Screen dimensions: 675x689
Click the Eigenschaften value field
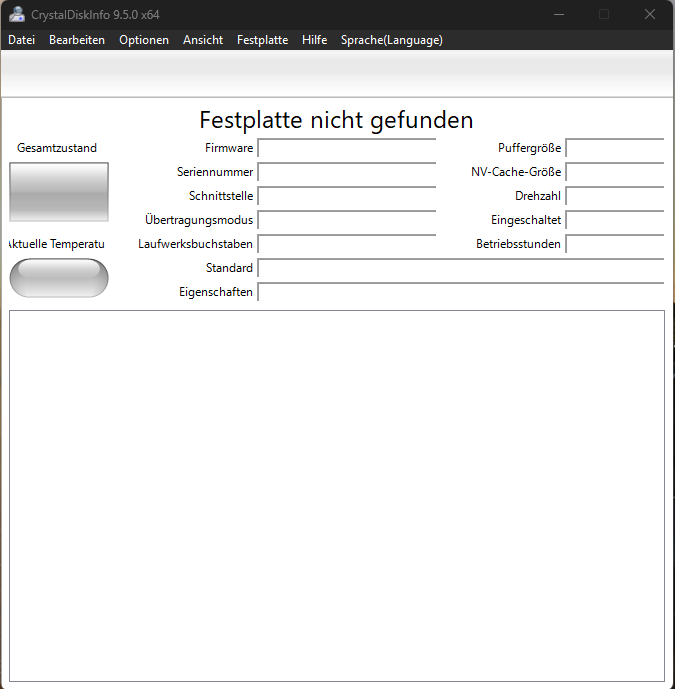click(461, 292)
